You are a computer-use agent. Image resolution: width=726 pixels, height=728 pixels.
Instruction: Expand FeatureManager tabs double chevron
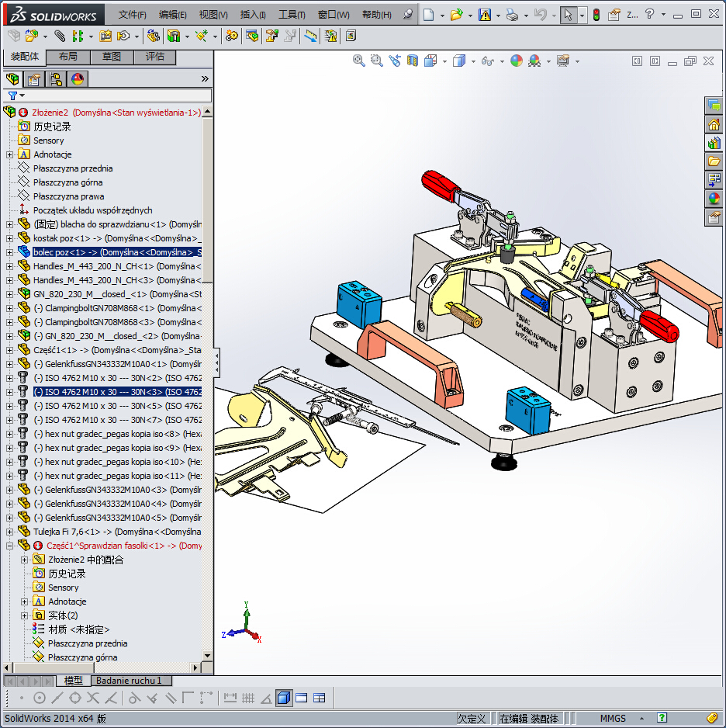pyautogui.click(x=205, y=79)
